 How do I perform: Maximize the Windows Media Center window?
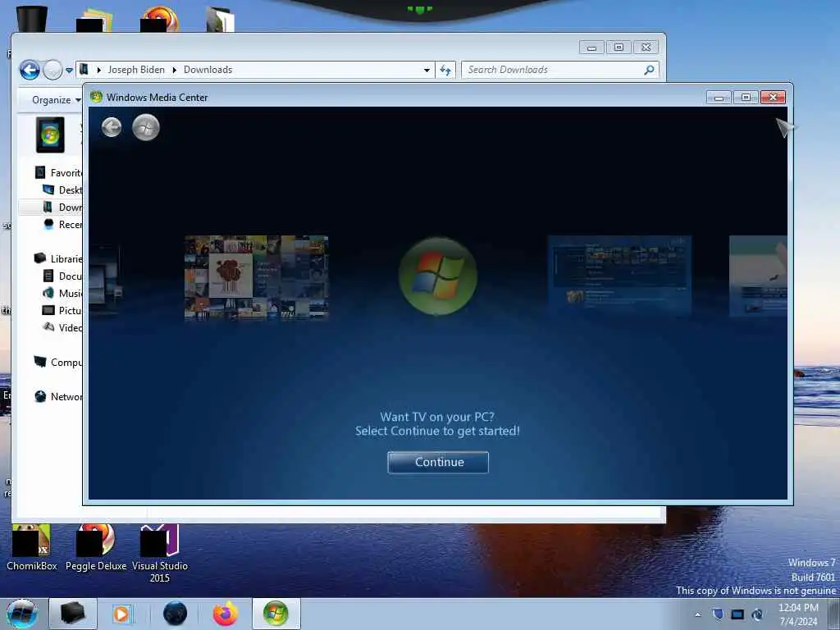tap(746, 97)
